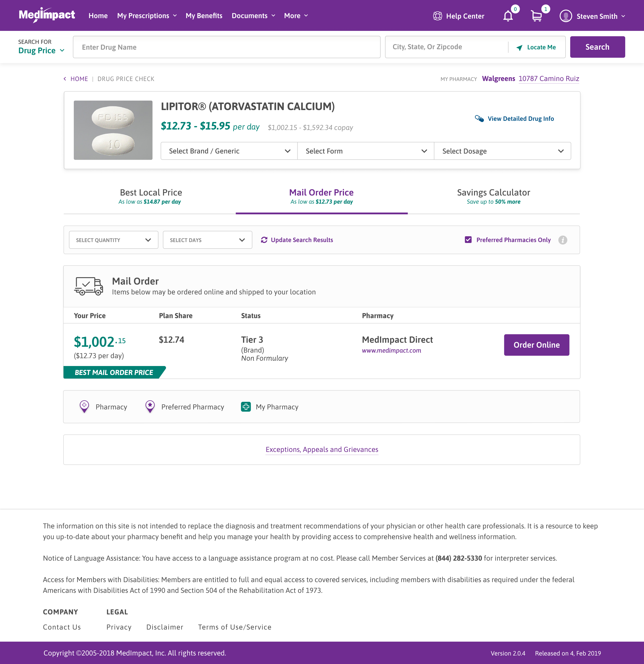Click the Help Center link
The image size is (644, 664).
465,16
